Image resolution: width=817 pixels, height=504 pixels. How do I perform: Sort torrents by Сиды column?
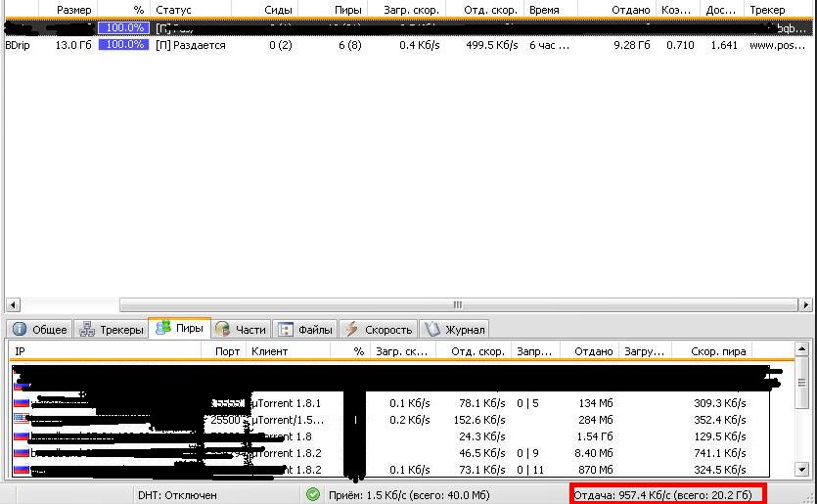point(265,10)
